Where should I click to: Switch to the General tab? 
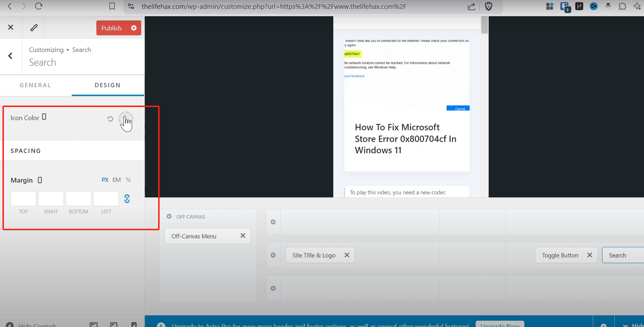pos(35,85)
